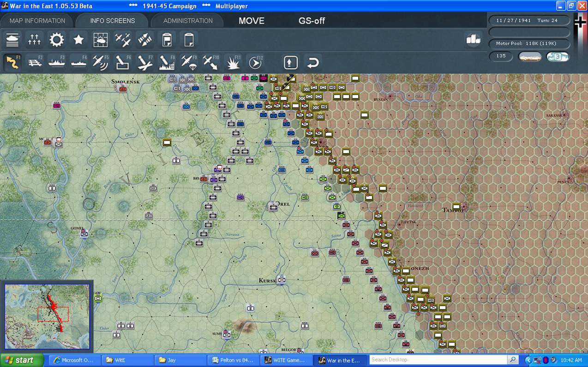Screen dimensions: 588x367
Task: Select the F8 bomb city mode
Action: [x=167, y=62]
